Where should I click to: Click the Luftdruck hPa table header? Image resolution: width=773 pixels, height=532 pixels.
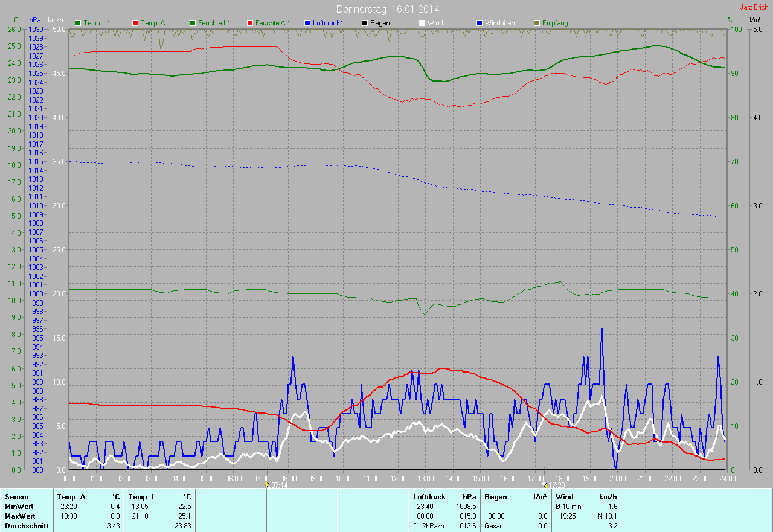429,497
